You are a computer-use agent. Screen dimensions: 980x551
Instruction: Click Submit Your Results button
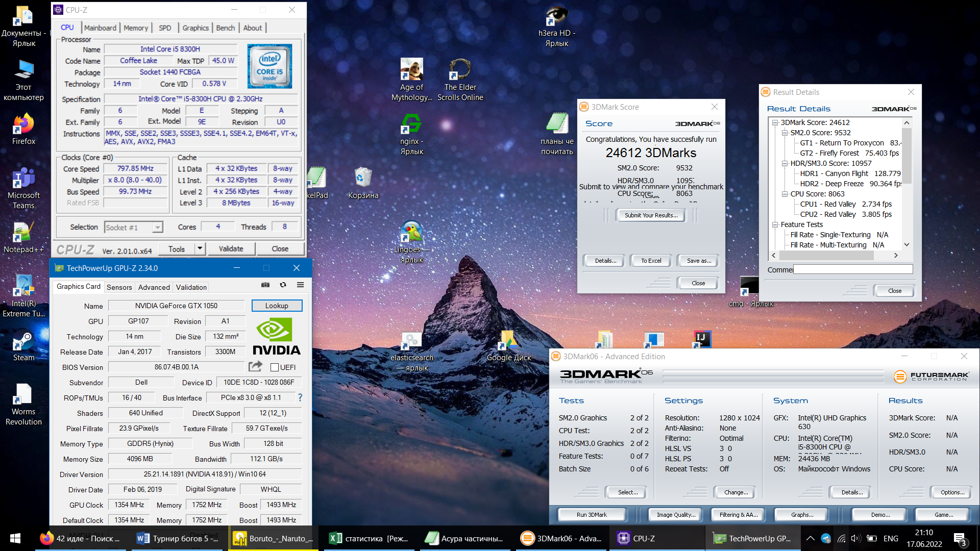pyautogui.click(x=651, y=215)
